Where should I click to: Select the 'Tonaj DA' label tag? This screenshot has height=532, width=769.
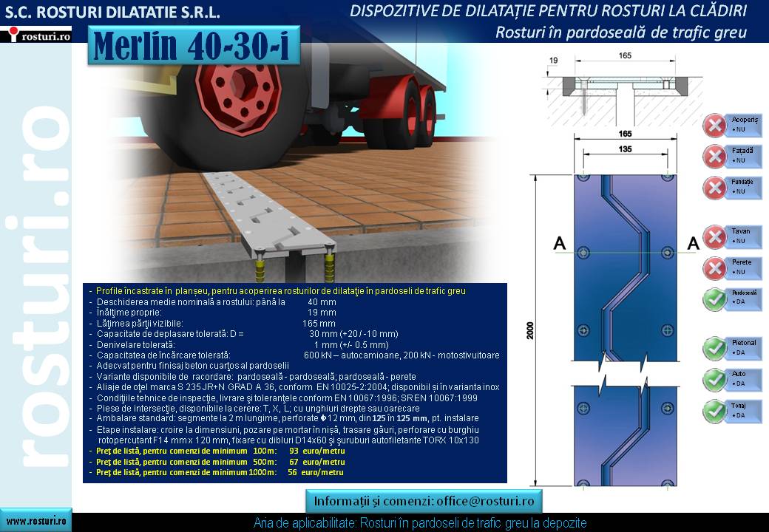744,410
